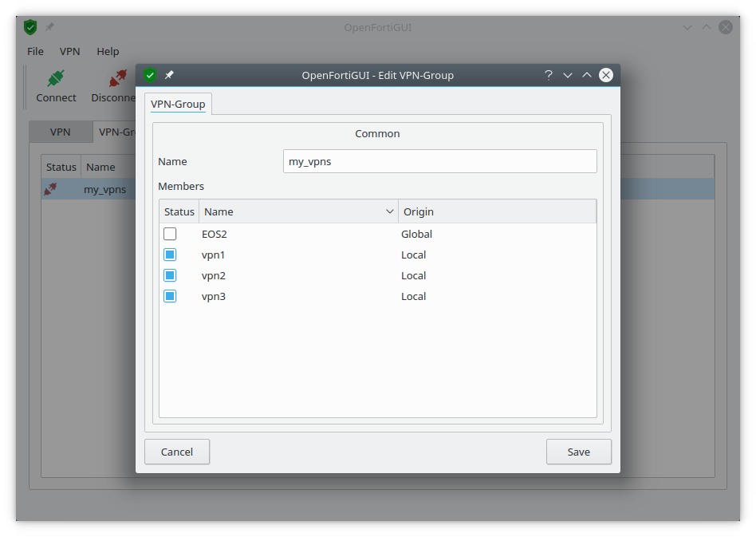Click the Status column header in the Members table

179,211
